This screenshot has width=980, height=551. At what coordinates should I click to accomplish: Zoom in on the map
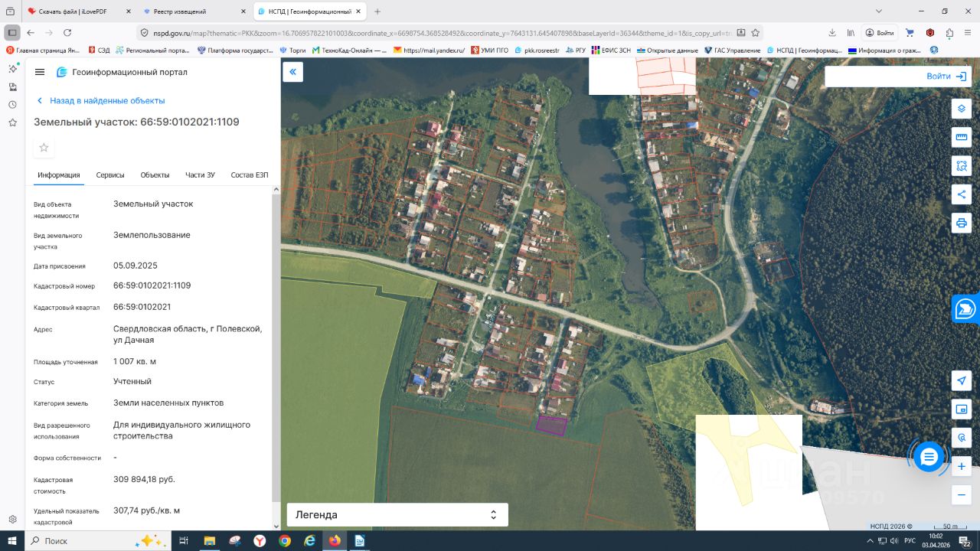click(962, 466)
